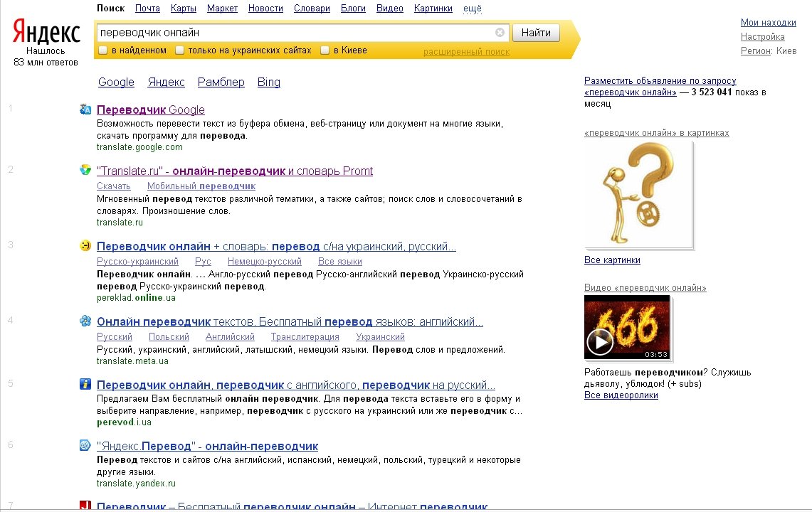Open the perevod.i.ua result title

pyautogui.click(x=296, y=385)
